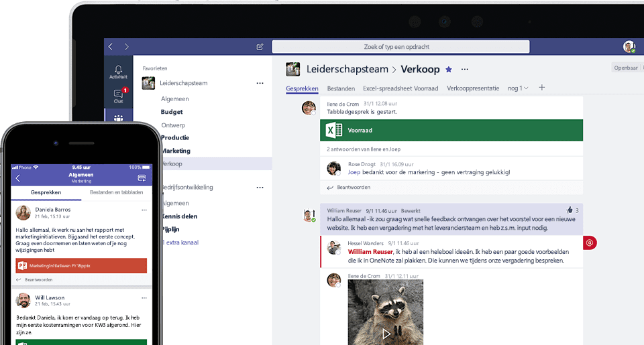
Task: Click Rose Drogt's avatar
Action: pos(333,168)
